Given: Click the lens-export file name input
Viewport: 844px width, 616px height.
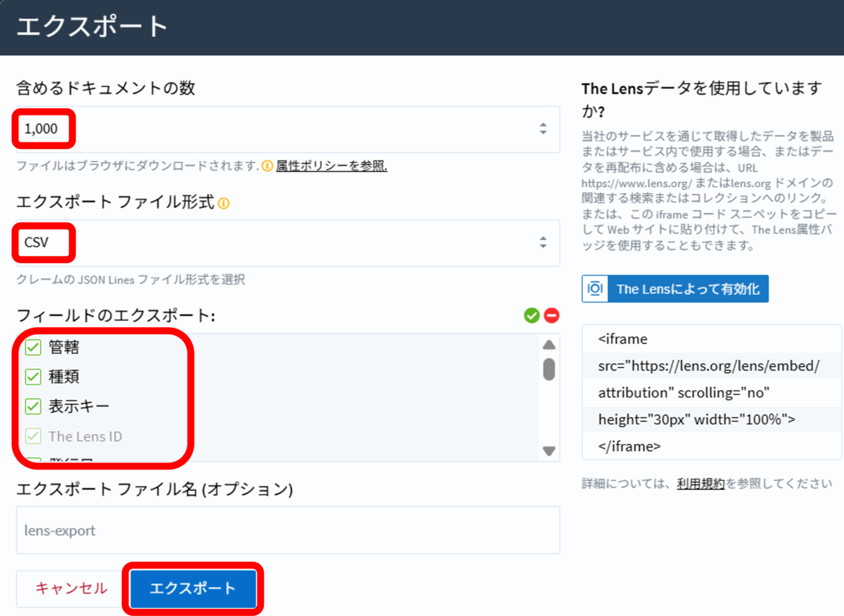Looking at the screenshot, I should pyautogui.click(x=288, y=530).
